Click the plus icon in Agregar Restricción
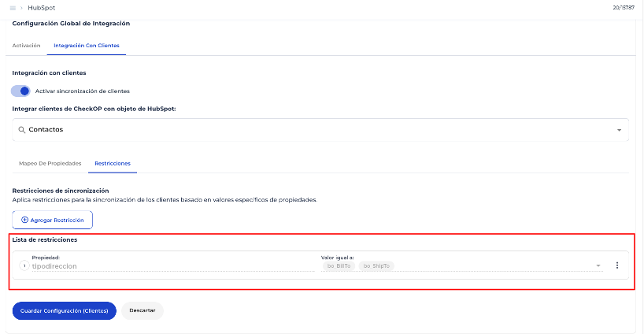 coord(24,220)
